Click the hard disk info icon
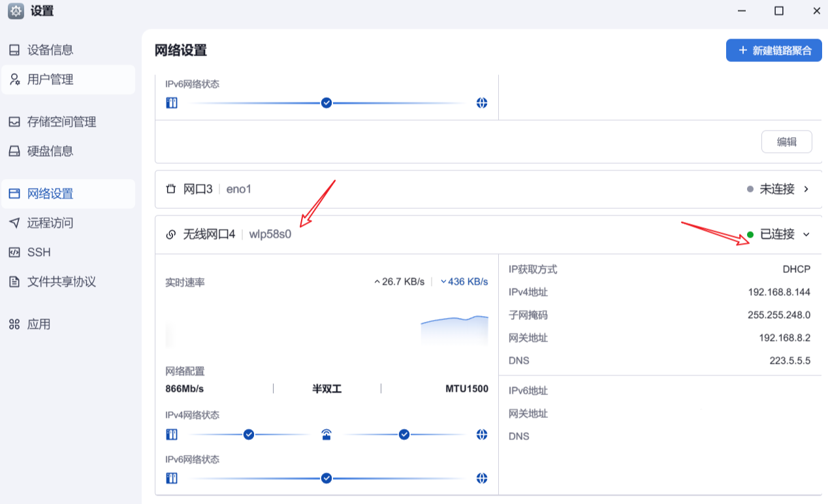The width and height of the screenshot is (828, 504). coord(14,151)
